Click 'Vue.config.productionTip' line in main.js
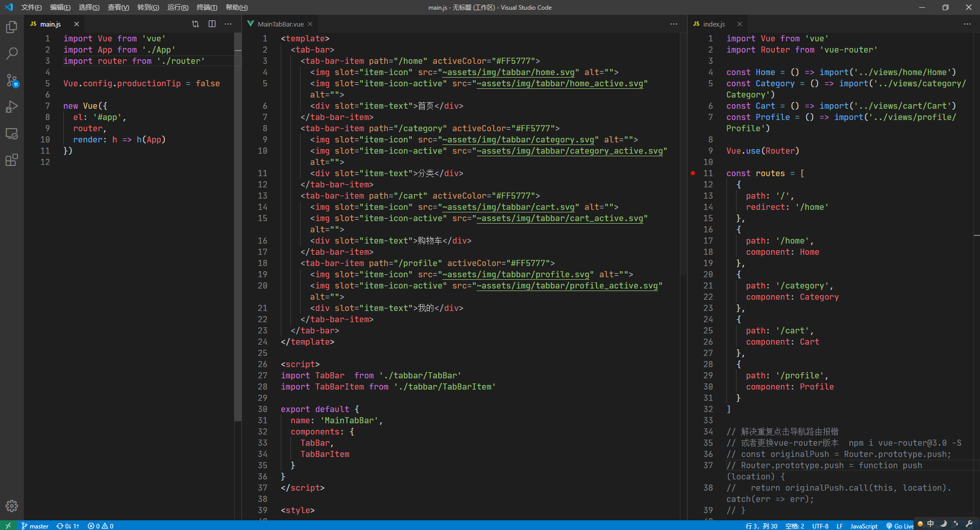The image size is (980, 530). (x=141, y=83)
